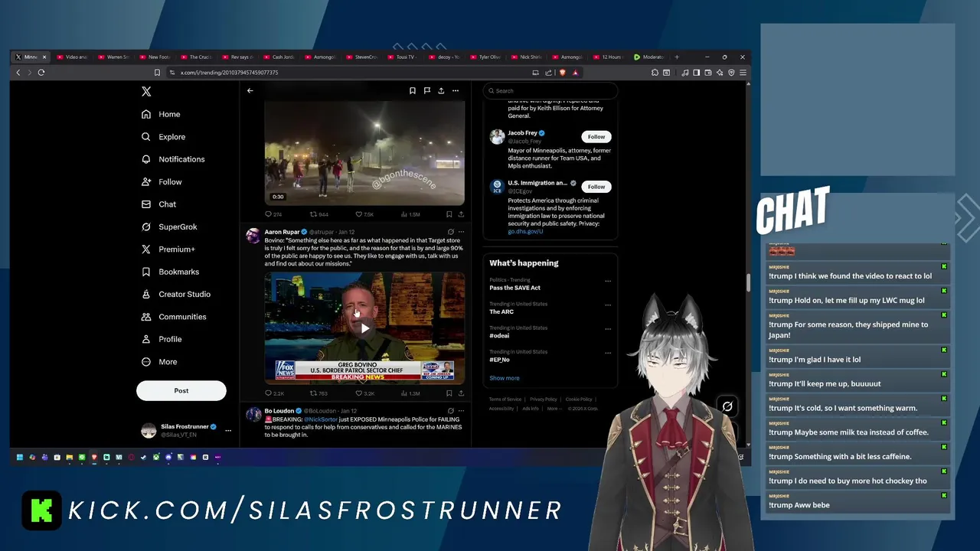Open go.dhs.gov/U link

click(525, 231)
